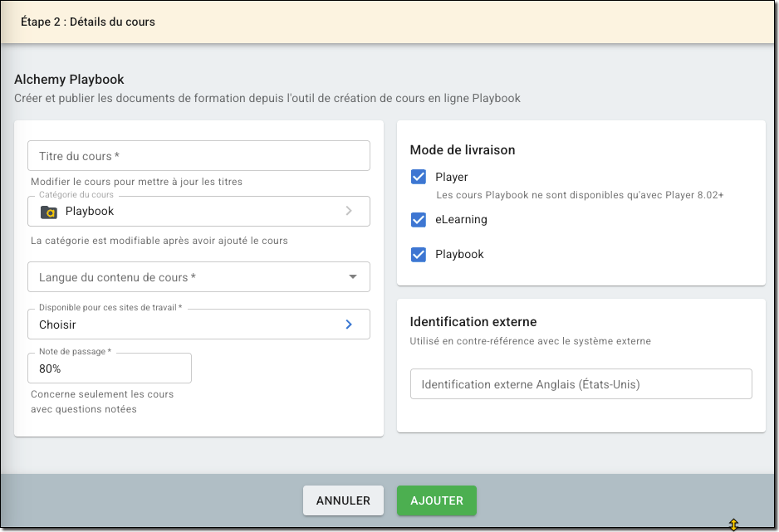This screenshot has height=532, width=779.
Task: Click the down arrow in Langue du contenu
Action: point(352,276)
